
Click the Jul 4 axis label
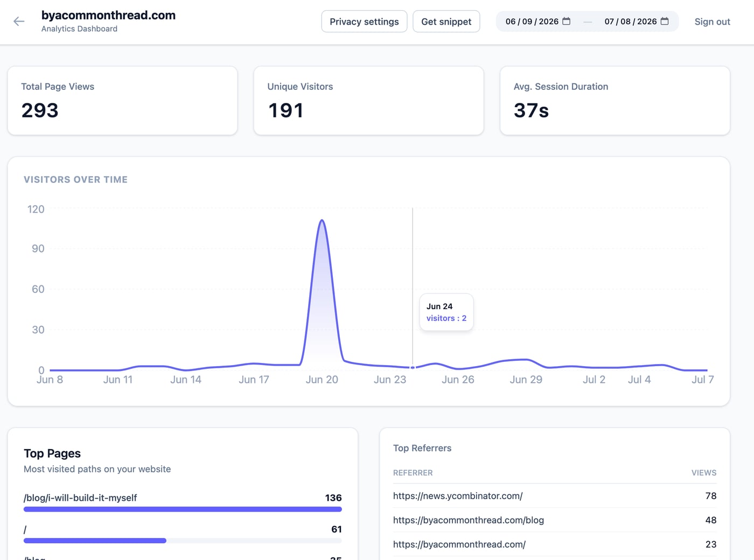click(x=639, y=380)
